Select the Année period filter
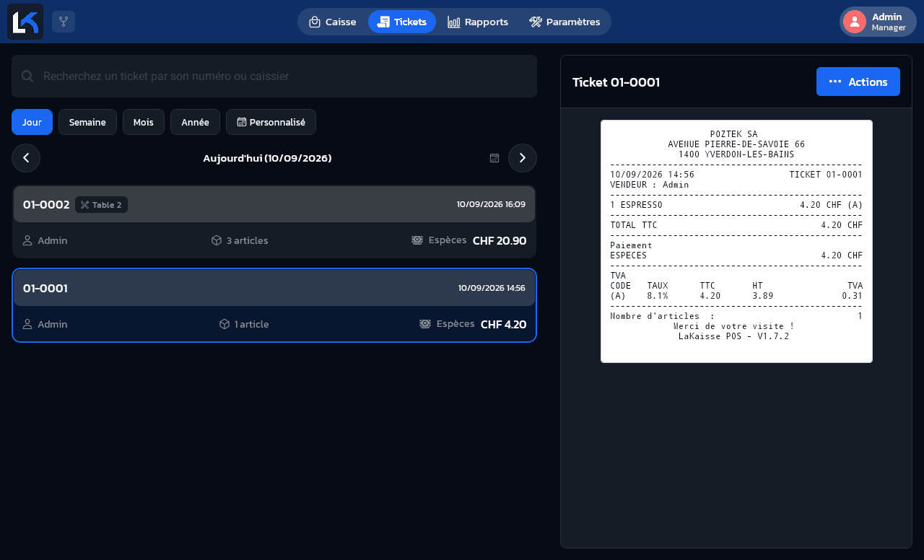The image size is (924, 560). point(195,122)
